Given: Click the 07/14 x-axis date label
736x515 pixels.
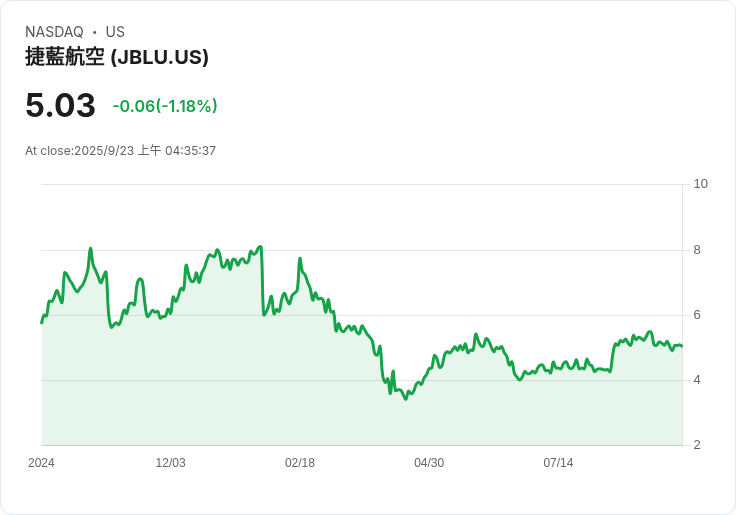Looking at the screenshot, I should pos(558,463).
